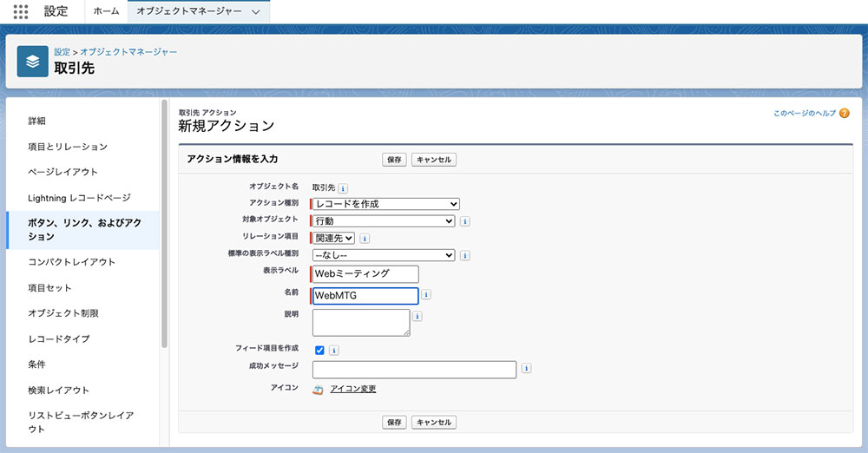The width and height of the screenshot is (868, 453).
Task: Click the アイコン変更 link
Action: (353, 389)
